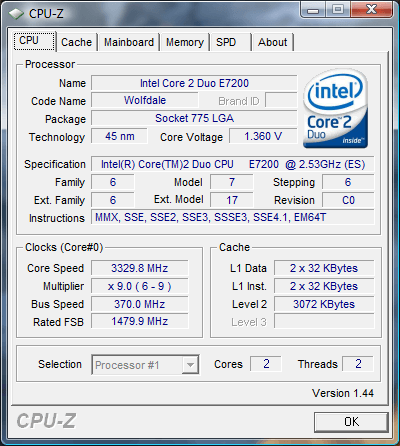400x446 pixels.
Task: Switch to the Memory tab
Action: [185, 42]
